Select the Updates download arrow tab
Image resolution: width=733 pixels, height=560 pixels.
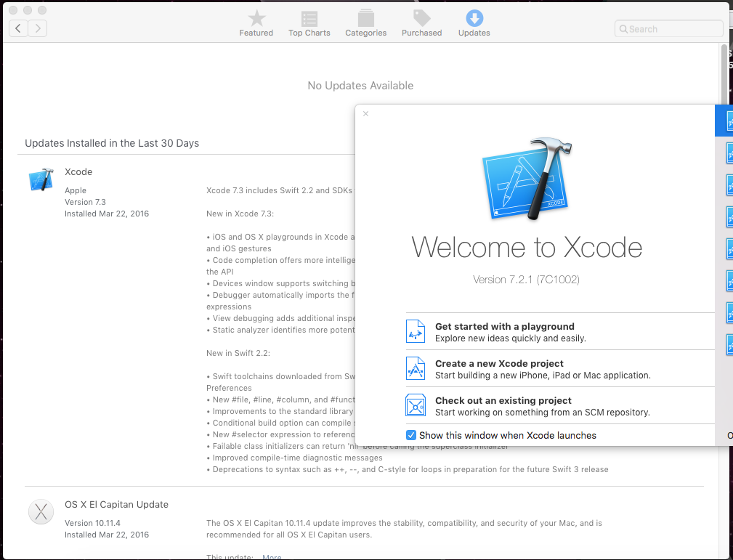coord(474,23)
